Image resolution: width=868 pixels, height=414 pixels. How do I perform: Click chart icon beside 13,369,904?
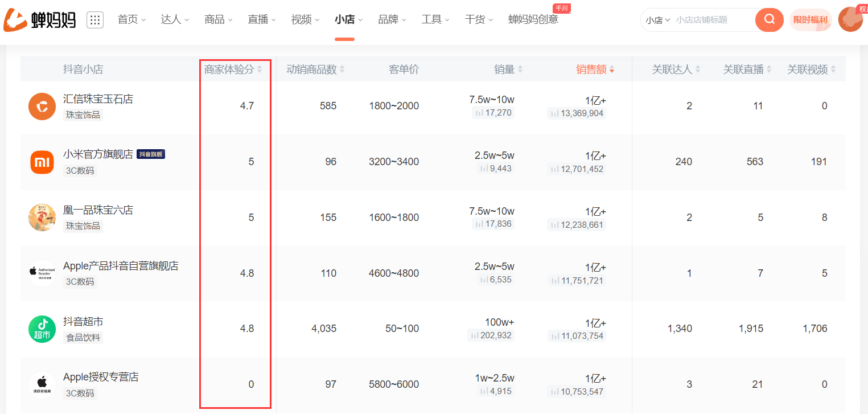coord(554,113)
